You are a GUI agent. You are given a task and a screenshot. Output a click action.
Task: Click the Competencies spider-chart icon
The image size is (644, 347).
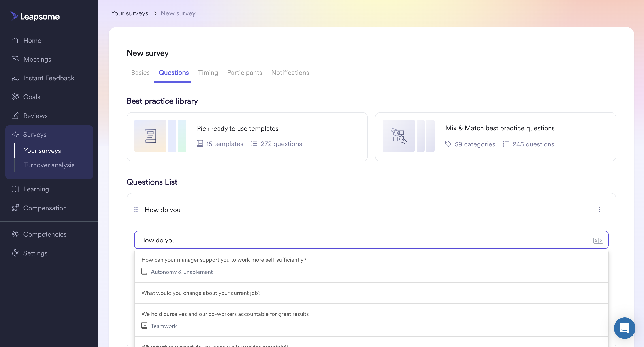point(15,234)
